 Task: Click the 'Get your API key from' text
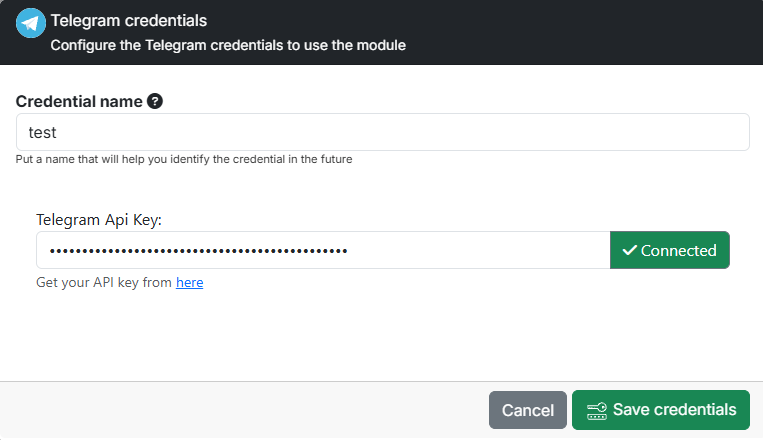pos(104,283)
